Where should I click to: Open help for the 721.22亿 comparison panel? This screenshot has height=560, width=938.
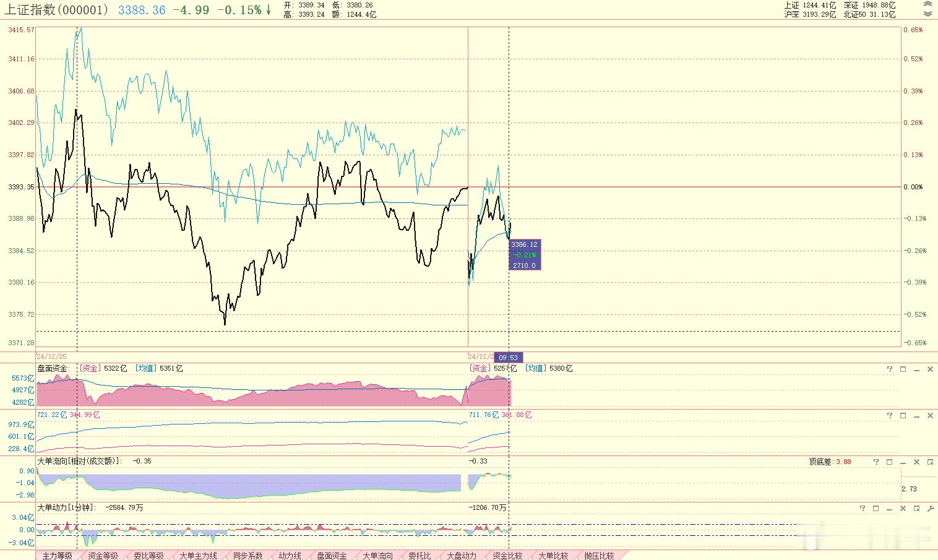coord(890,416)
